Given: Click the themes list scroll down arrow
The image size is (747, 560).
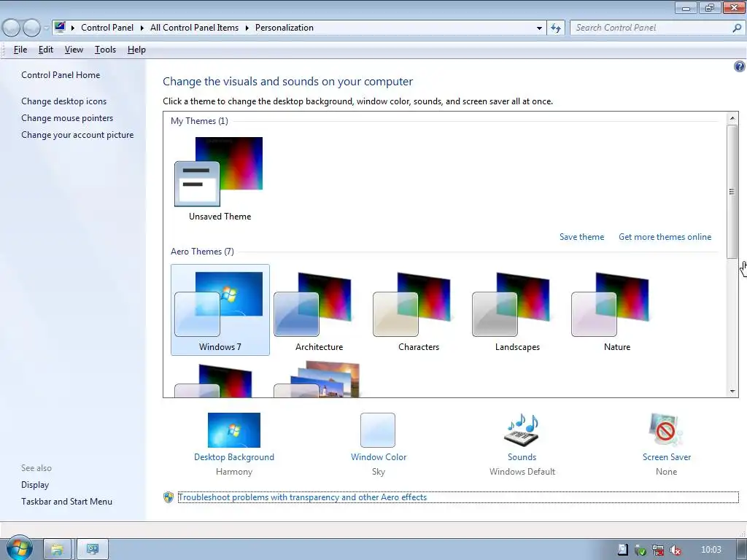Looking at the screenshot, I should 732,392.
